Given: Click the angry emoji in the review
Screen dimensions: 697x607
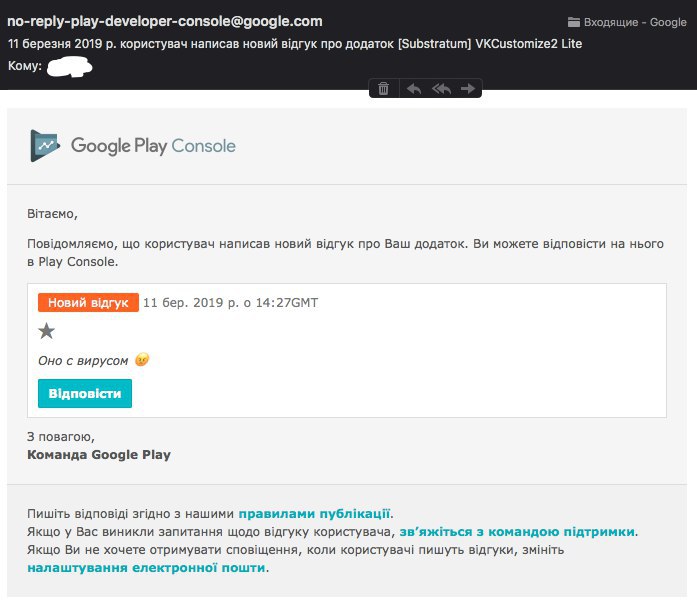Looking at the screenshot, I should pos(142,359).
